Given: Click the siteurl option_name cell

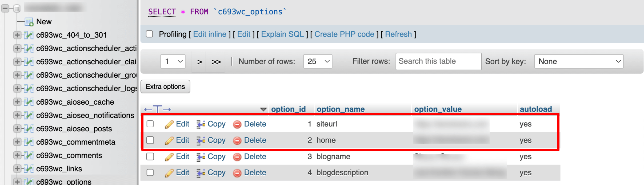Looking at the screenshot, I should click(x=327, y=124).
